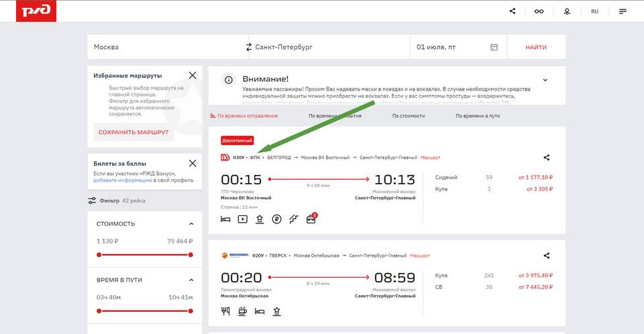This screenshot has height=334, width=644.
Task: Click ФПК carrier label
Action: pyautogui.click(x=255, y=158)
